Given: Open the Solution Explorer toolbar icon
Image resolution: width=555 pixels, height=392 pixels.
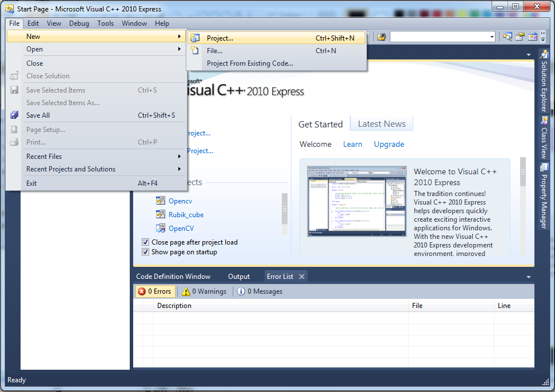Looking at the screenshot, I should click(x=507, y=37).
